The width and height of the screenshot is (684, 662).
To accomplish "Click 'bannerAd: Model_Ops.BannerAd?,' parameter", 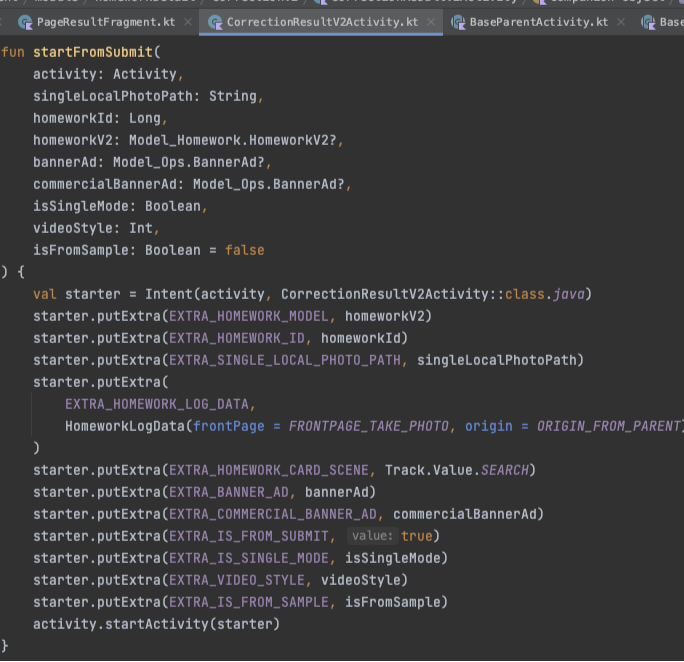I will 152,162.
